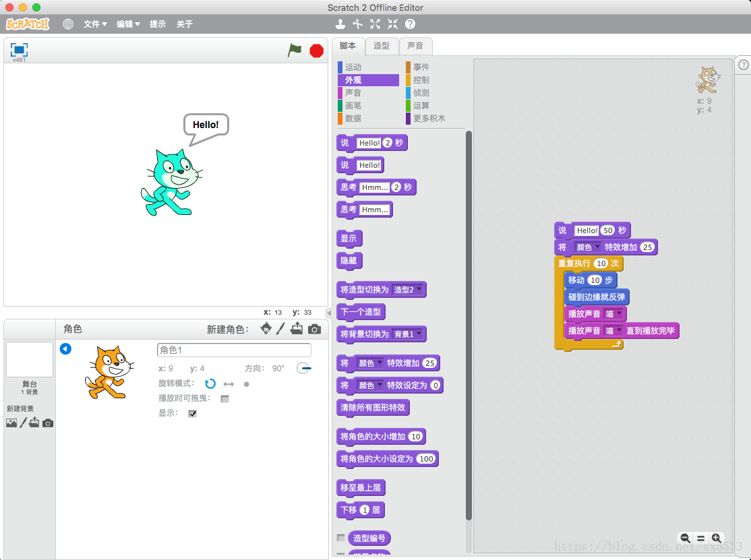Paint a new backdrop
The width and height of the screenshot is (751, 560).
[x=23, y=423]
